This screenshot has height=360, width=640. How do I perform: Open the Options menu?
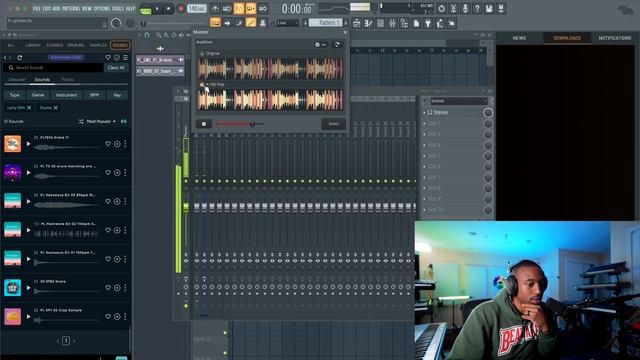tap(102, 9)
